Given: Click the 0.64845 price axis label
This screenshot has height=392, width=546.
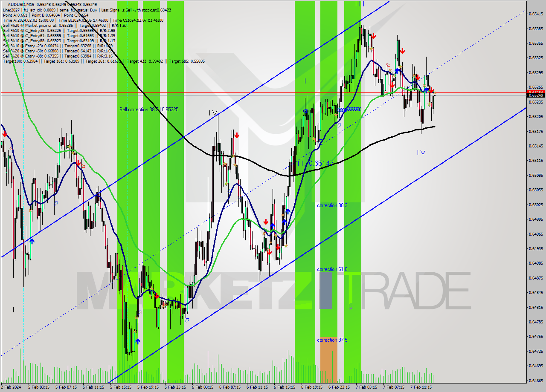Looking at the screenshot, I should click(536, 292).
